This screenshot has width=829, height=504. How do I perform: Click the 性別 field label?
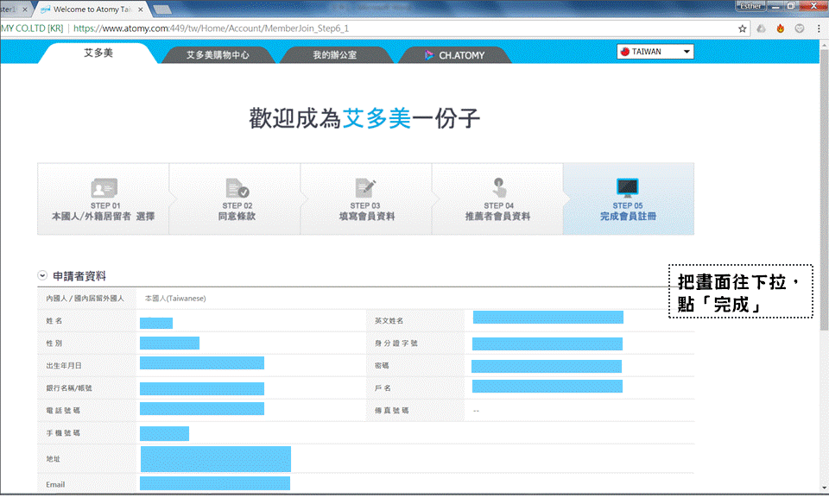[54, 343]
